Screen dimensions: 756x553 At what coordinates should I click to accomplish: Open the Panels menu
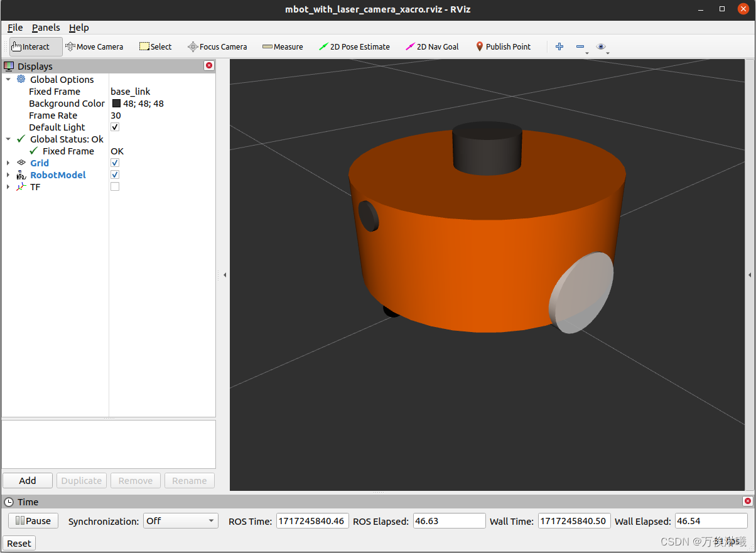46,28
